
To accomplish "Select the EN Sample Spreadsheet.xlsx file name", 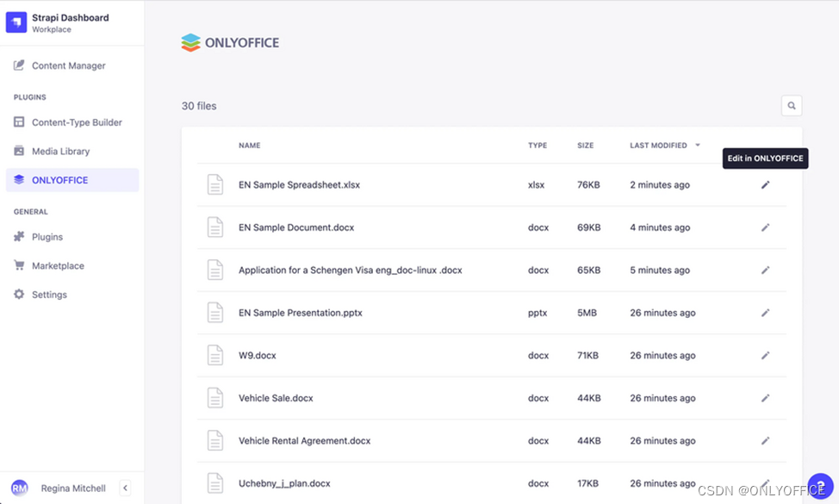I will point(299,184).
